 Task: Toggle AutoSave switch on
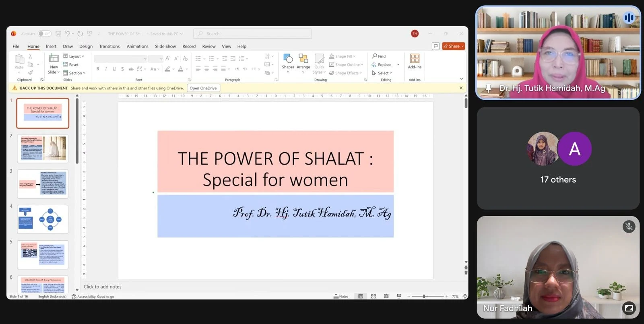44,34
